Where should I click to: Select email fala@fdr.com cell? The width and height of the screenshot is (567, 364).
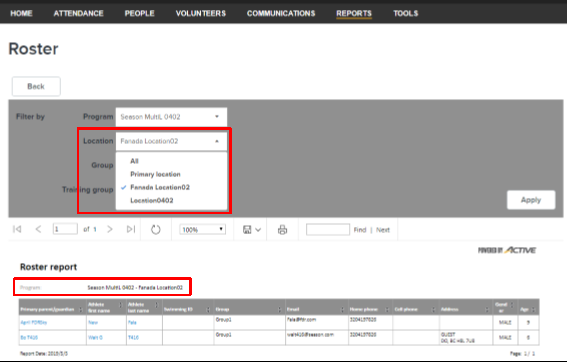click(x=317, y=322)
